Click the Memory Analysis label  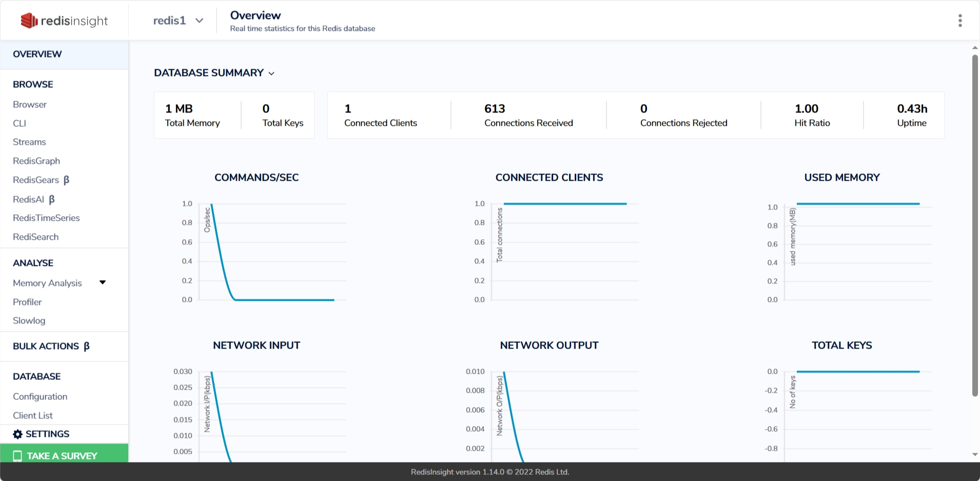pos(47,283)
